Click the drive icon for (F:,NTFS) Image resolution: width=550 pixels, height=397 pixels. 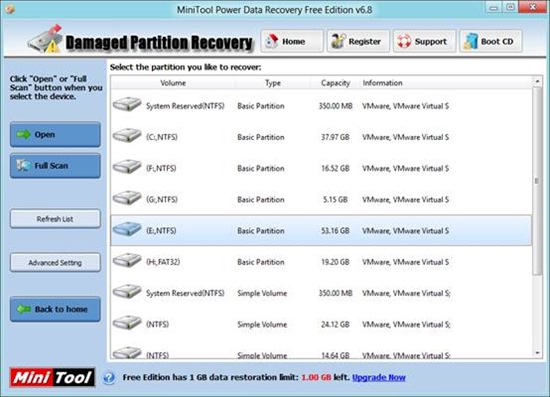(x=127, y=167)
